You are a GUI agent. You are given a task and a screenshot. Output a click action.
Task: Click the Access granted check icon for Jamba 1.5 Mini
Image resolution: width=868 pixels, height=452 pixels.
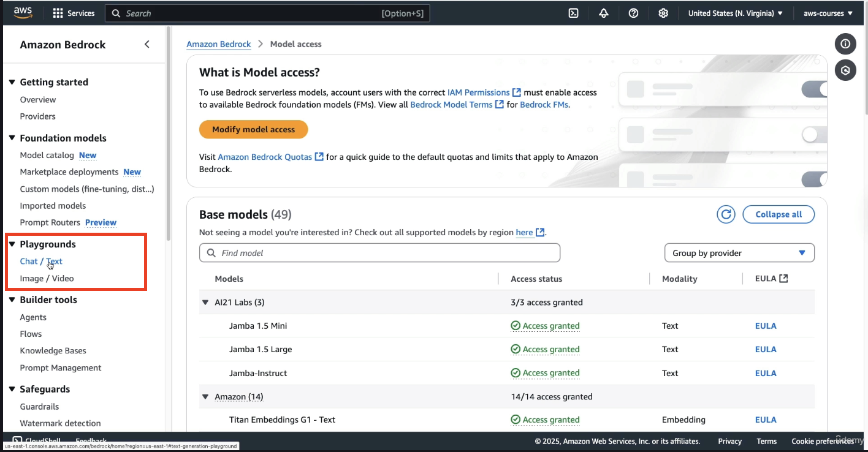516,326
